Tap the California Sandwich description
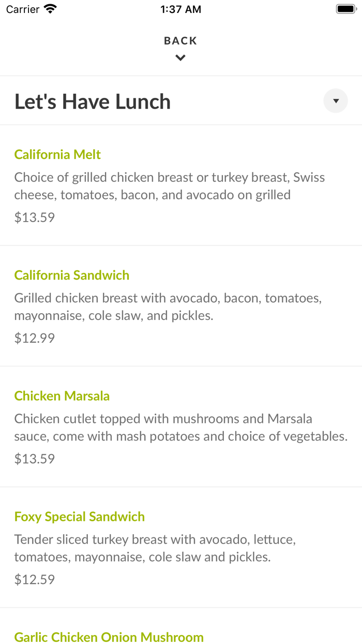362x644 pixels. [x=168, y=306]
